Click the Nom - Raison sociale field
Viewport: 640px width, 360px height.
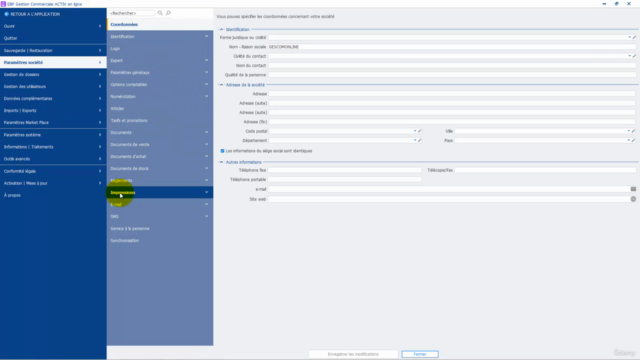click(452, 47)
